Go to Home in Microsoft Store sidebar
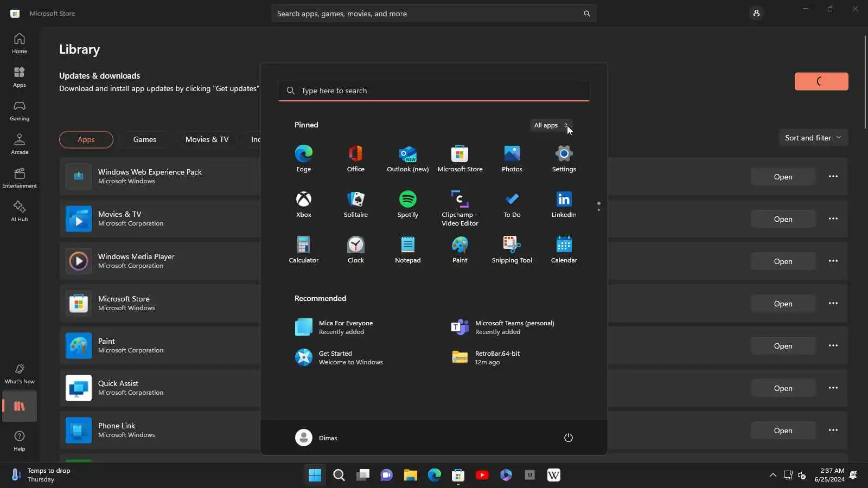The width and height of the screenshot is (868, 488). (x=20, y=43)
